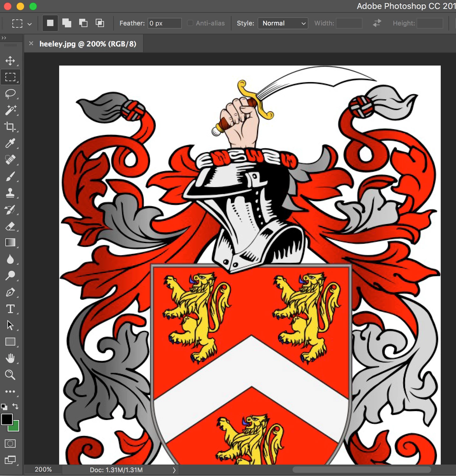
Task: Open the Style dropdown set to Normal
Action: pyautogui.click(x=283, y=23)
